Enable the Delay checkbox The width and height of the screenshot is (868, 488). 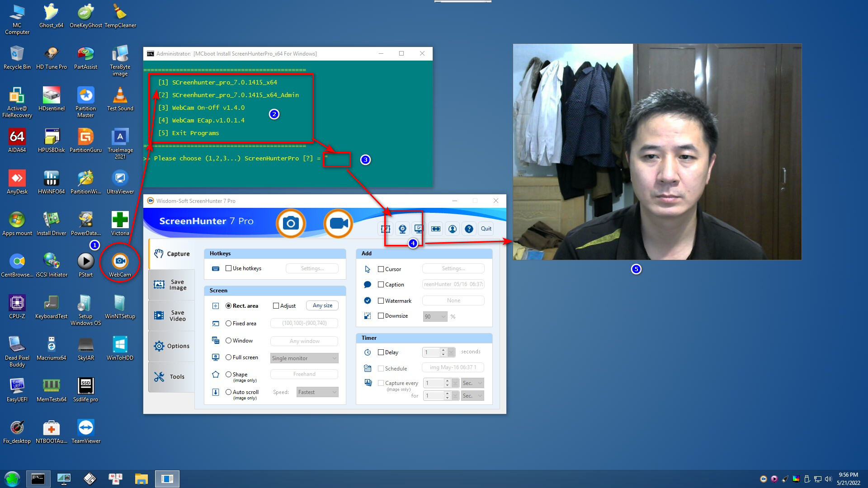coord(381,352)
